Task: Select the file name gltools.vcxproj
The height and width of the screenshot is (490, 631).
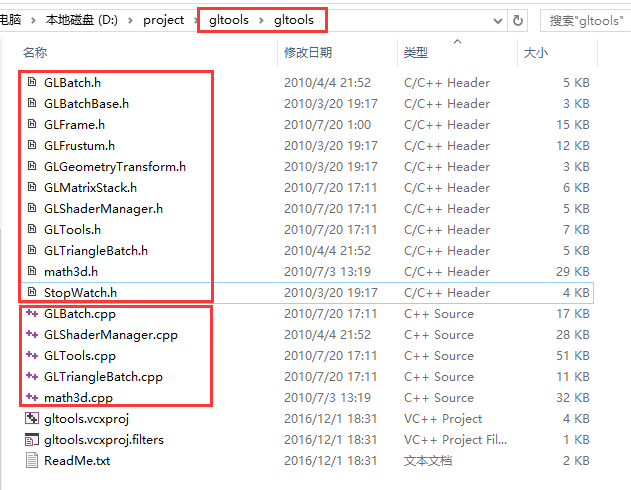Action: point(87,418)
